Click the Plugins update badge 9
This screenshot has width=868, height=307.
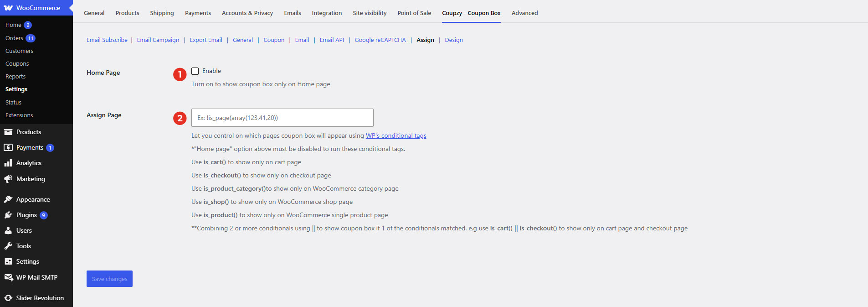click(x=44, y=215)
